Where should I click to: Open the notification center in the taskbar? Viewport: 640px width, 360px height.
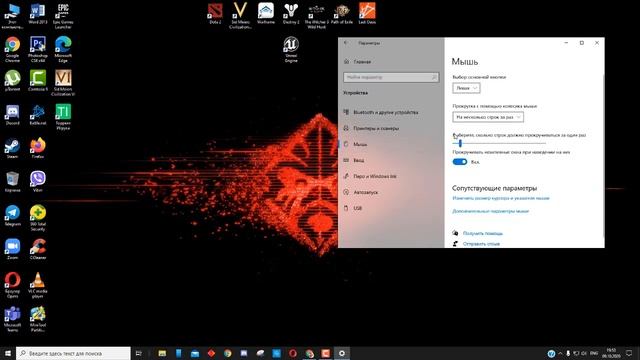(x=629, y=353)
